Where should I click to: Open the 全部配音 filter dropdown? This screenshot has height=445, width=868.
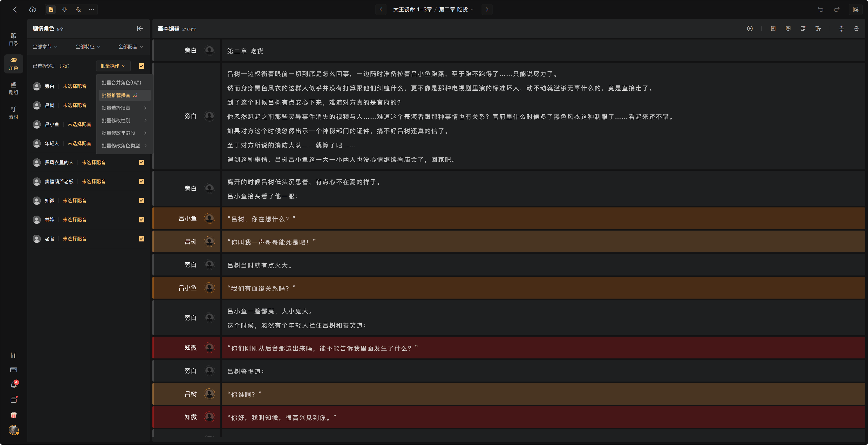131,47
